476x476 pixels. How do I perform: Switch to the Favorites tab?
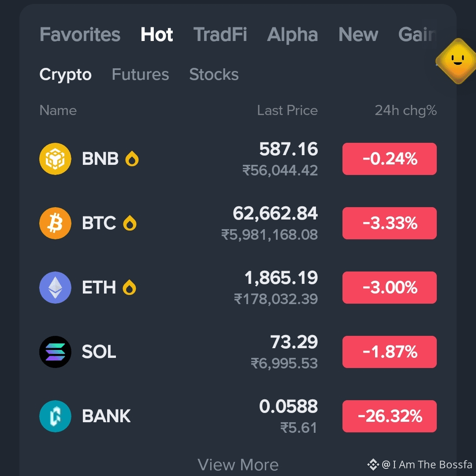80,34
